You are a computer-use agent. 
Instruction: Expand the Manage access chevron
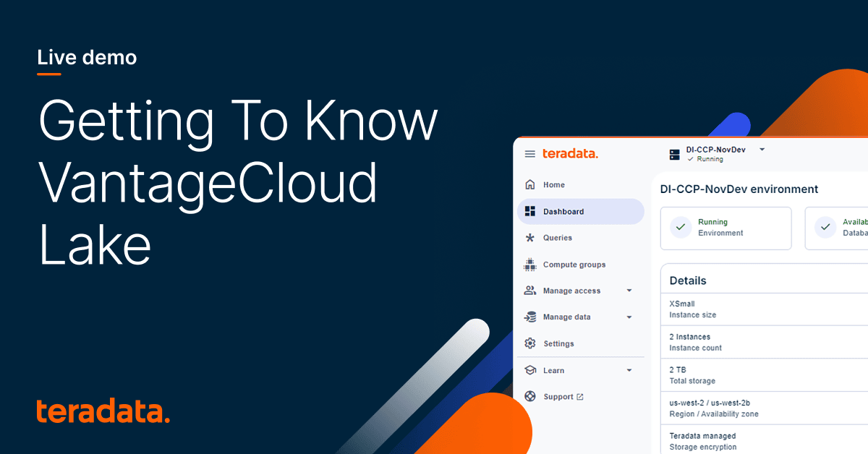629,291
